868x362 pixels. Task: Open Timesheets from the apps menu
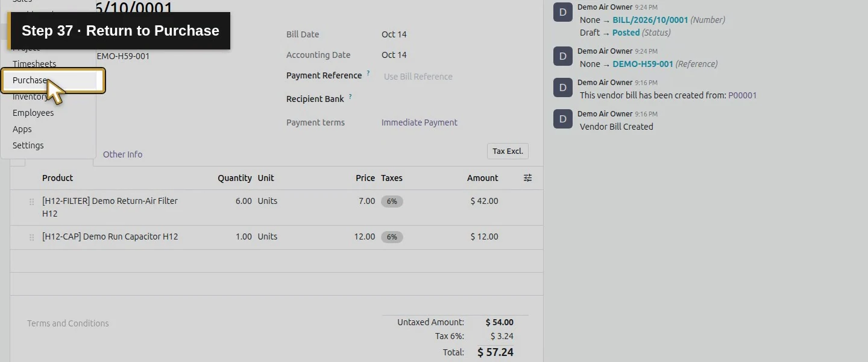click(34, 64)
